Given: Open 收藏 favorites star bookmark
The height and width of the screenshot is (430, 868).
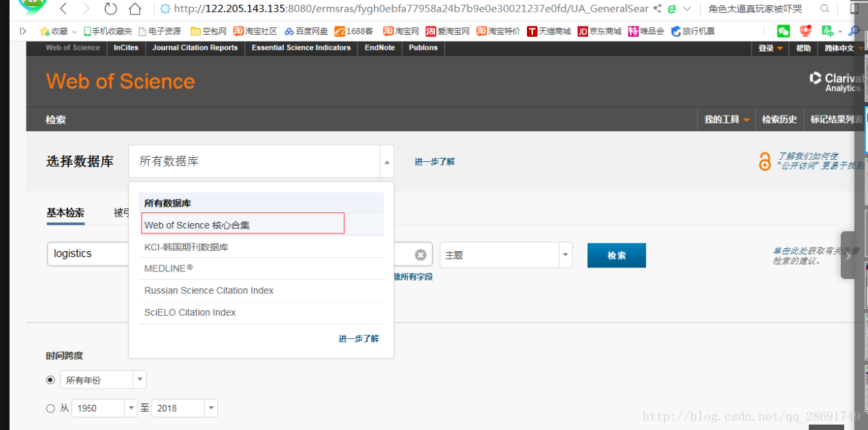Looking at the screenshot, I should click(54, 31).
